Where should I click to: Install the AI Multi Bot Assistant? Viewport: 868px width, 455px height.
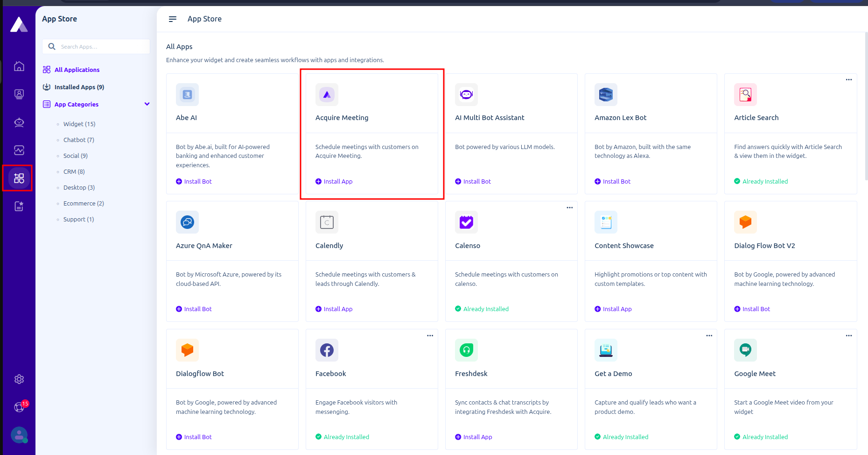(473, 182)
